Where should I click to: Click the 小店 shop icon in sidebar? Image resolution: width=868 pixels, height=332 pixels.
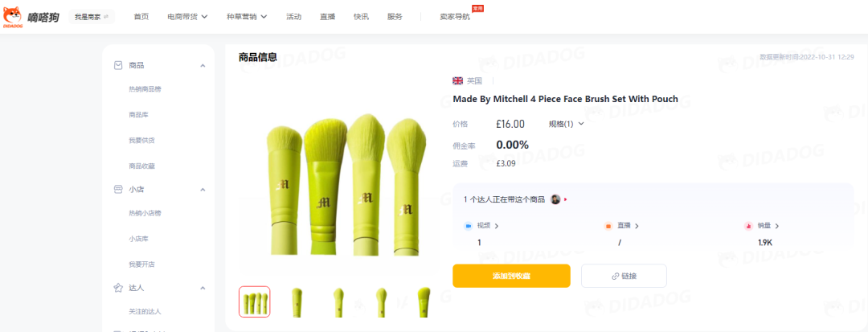pos(118,189)
